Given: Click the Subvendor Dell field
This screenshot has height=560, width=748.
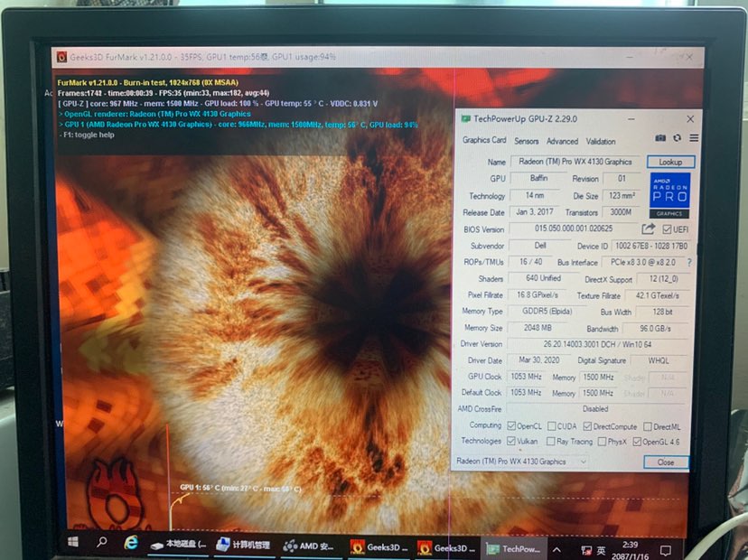Looking at the screenshot, I should tap(540, 245).
